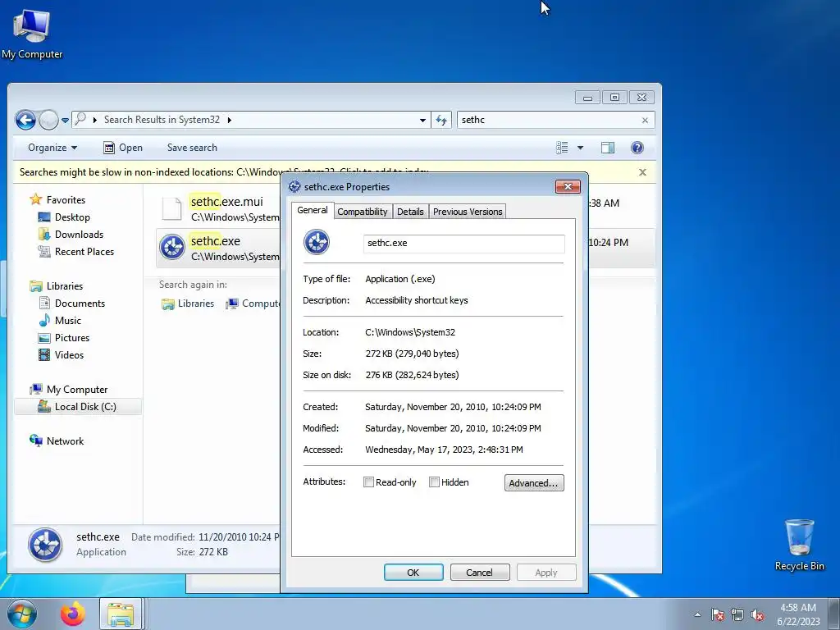
Task: Open network status tray icon
Action: click(737, 614)
